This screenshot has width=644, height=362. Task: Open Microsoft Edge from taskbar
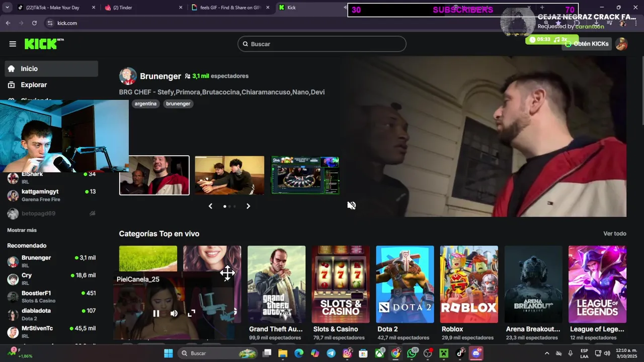(x=299, y=353)
